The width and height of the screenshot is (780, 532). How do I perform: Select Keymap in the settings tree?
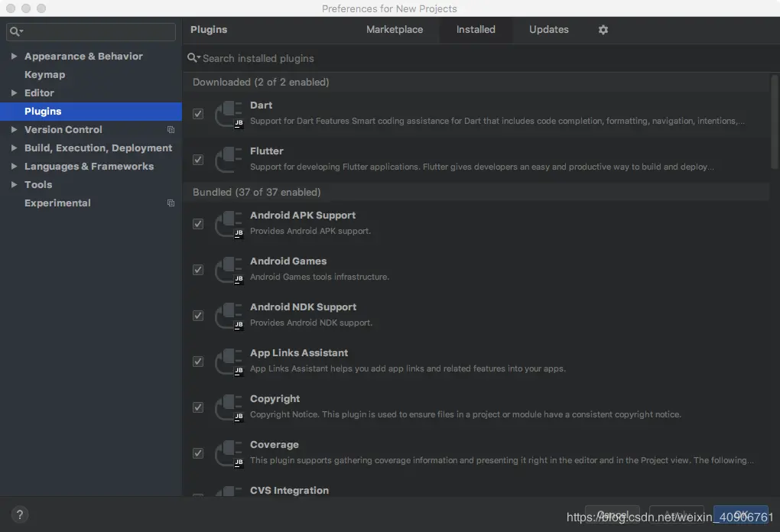(x=45, y=75)
